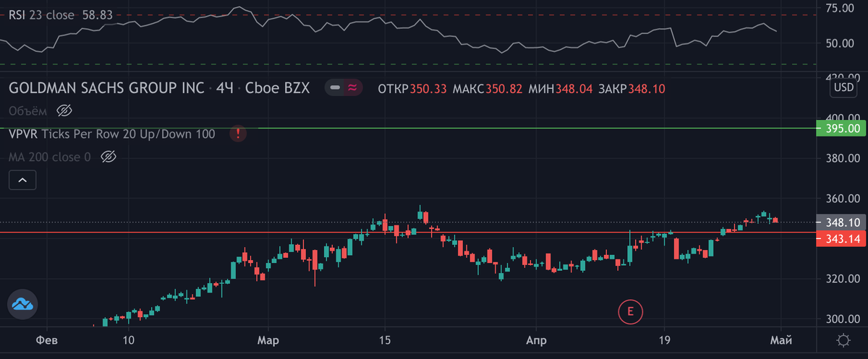Click the ОТКР 350.33 open value
This screenshot has width=868, height=359.
point(412,88)
